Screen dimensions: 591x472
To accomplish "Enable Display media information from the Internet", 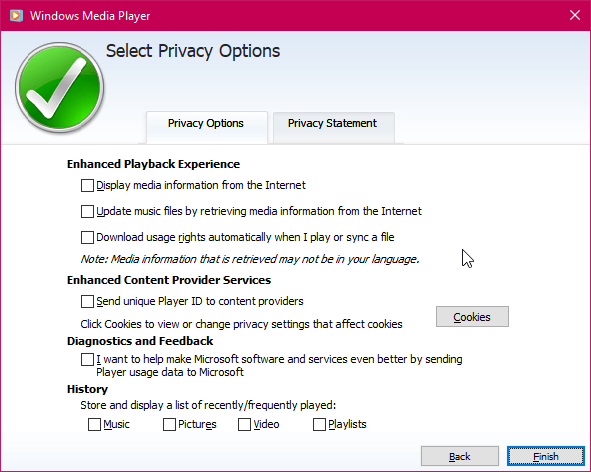I will 87,185.
